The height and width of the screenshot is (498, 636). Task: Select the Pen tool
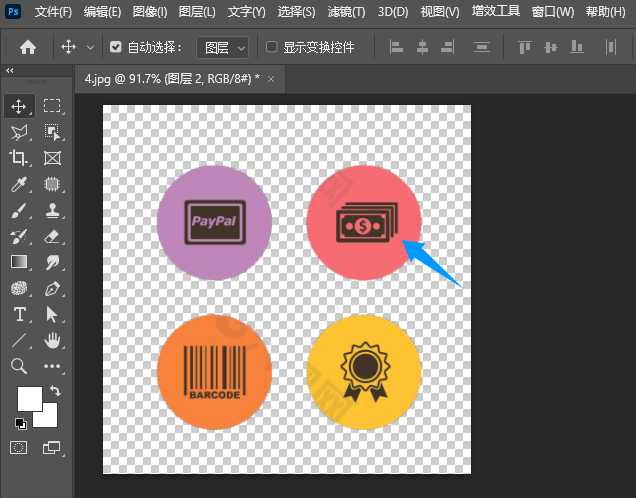[x=52, y=288]
